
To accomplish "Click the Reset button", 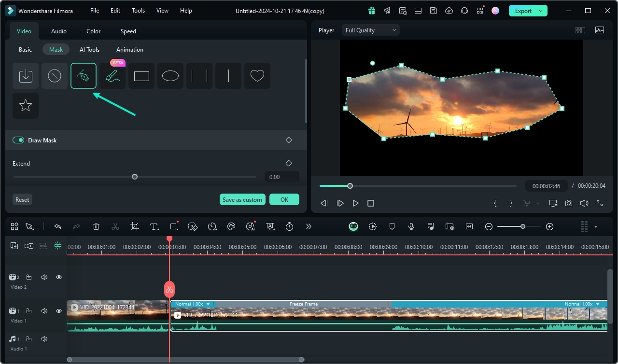I will coord(22,199).
